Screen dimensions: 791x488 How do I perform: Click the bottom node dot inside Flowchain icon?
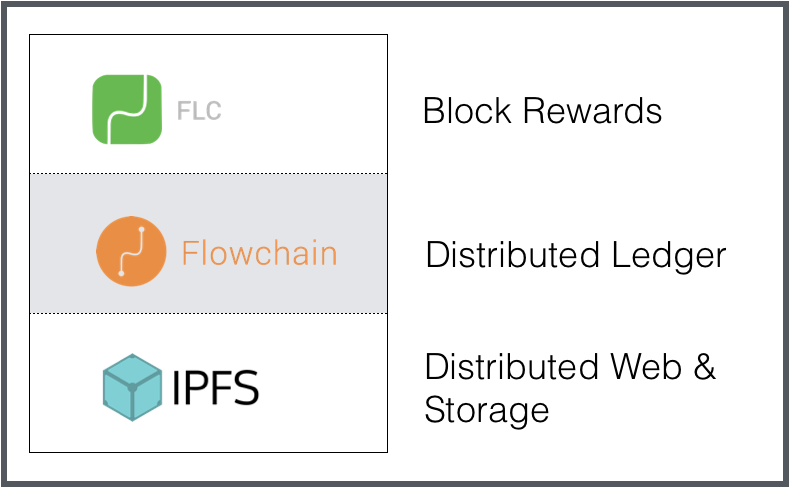[121, 272]
